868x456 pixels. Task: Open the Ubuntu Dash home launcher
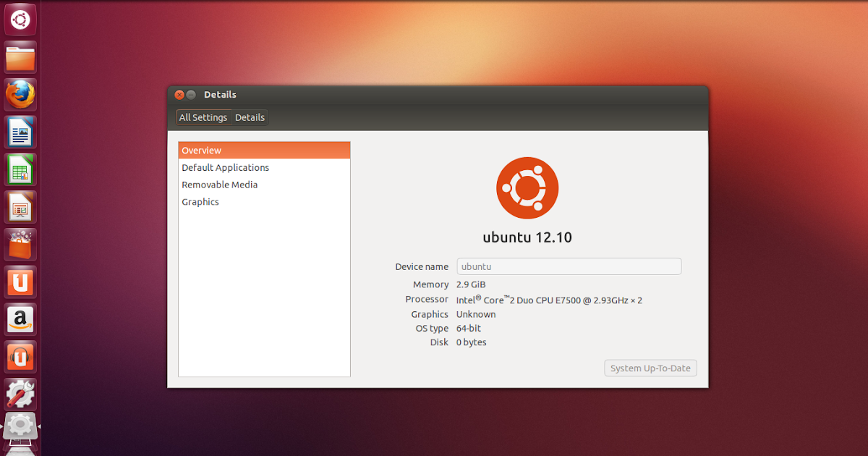pyautogui.click(x=20, y=18)
